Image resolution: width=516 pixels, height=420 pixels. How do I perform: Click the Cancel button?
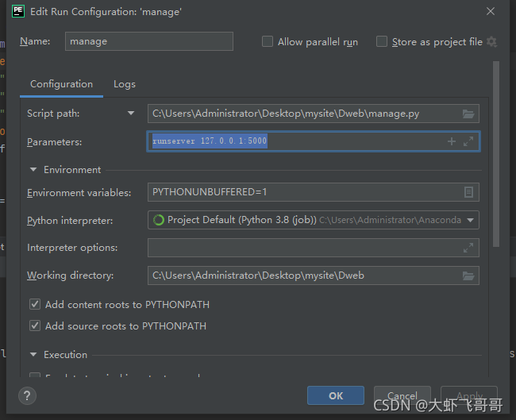[402, 395]
